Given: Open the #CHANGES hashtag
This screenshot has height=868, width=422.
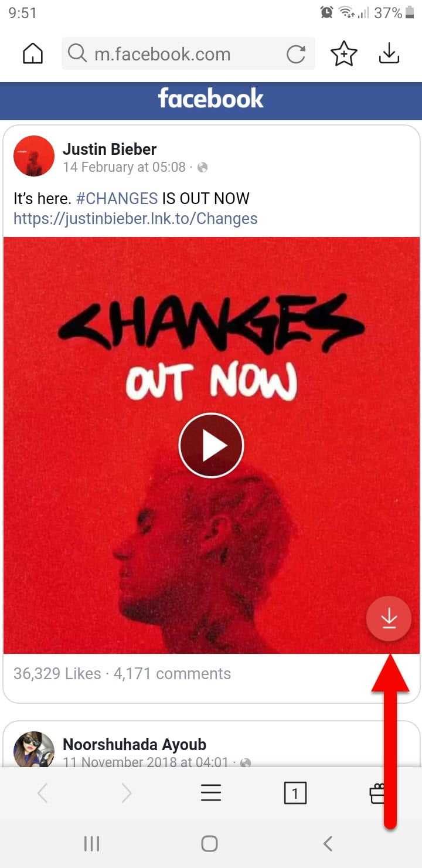Looking at the screenshot, I should [x=117, y=198].
